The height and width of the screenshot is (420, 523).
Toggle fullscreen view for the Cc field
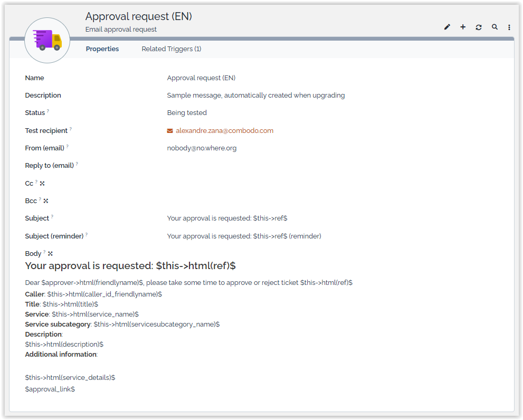tap(42, 184)
